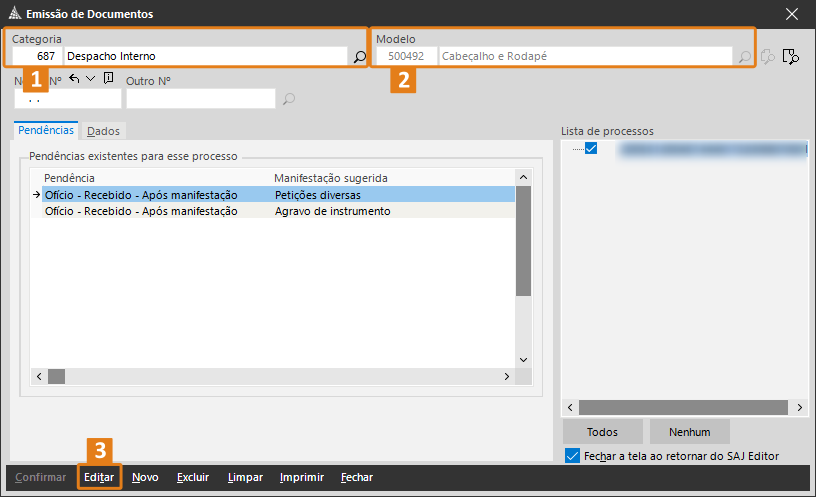The image size is (816, 497).
Task: Click the back arrow icon above process number
Action: 74,79
